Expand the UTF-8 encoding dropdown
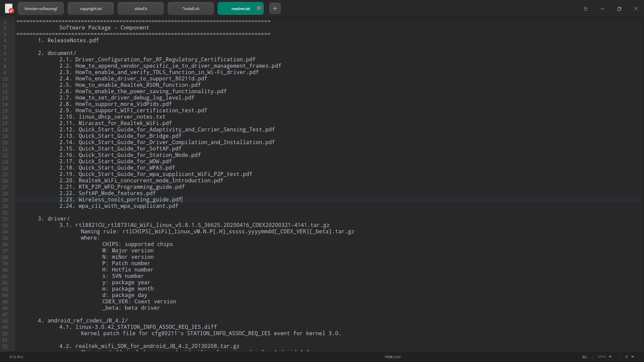The width and height of the screenshot is (644, 362). 605,357
